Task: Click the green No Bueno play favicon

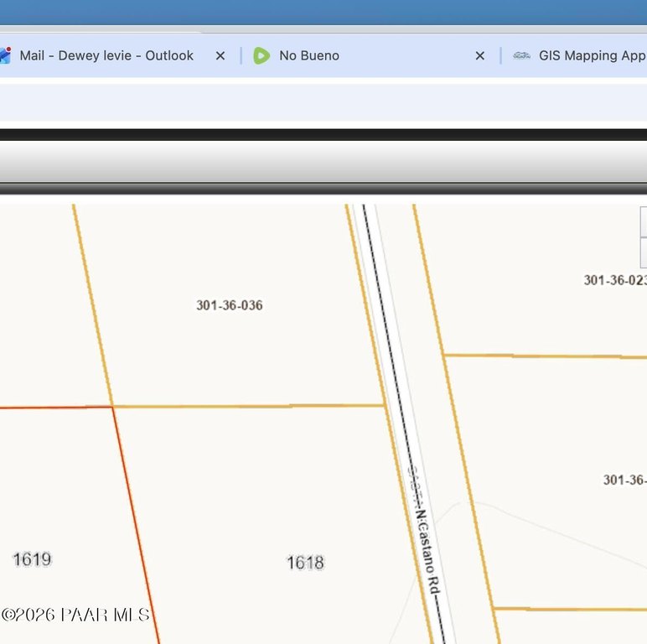Action: click(x=261, y=55)
